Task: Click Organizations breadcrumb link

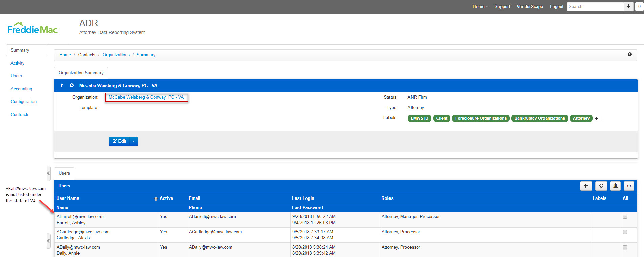Action: click(116, 55)
